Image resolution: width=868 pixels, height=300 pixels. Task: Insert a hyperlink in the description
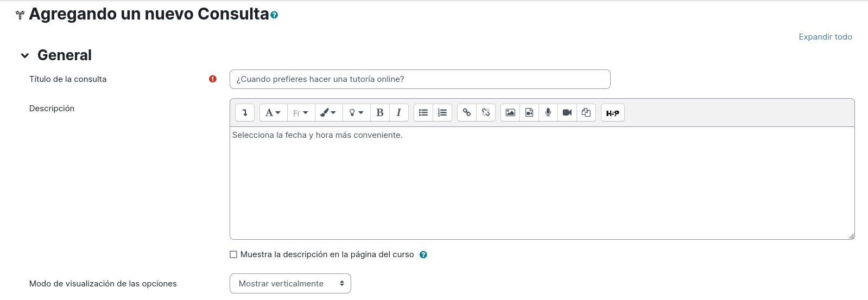click(467, 113)
